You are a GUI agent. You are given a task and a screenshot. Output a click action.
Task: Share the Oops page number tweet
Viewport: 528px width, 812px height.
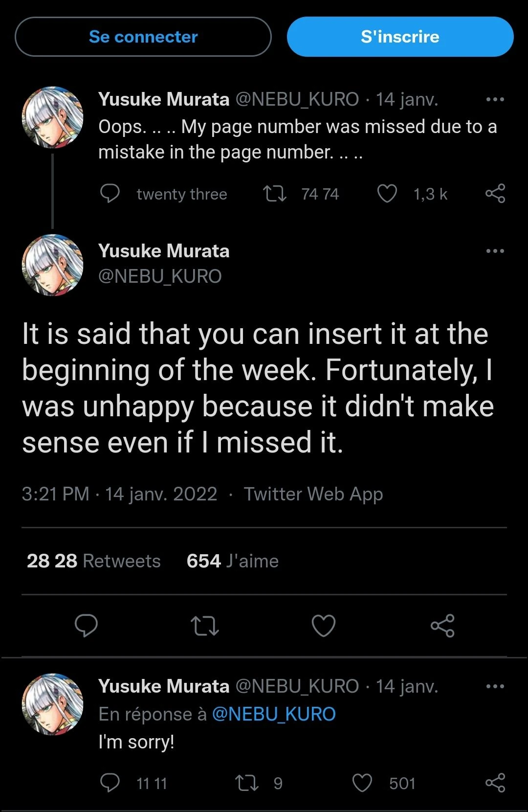495,194
